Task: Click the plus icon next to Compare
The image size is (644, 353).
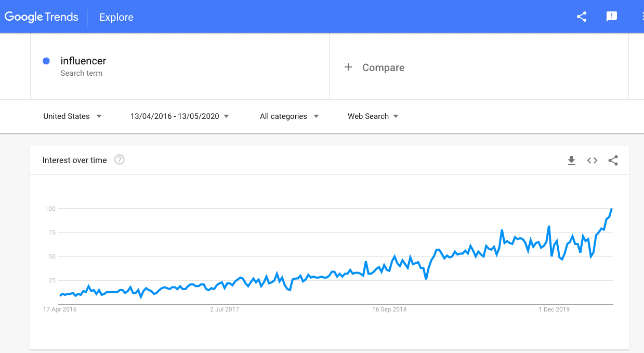Action: (348, 67)
